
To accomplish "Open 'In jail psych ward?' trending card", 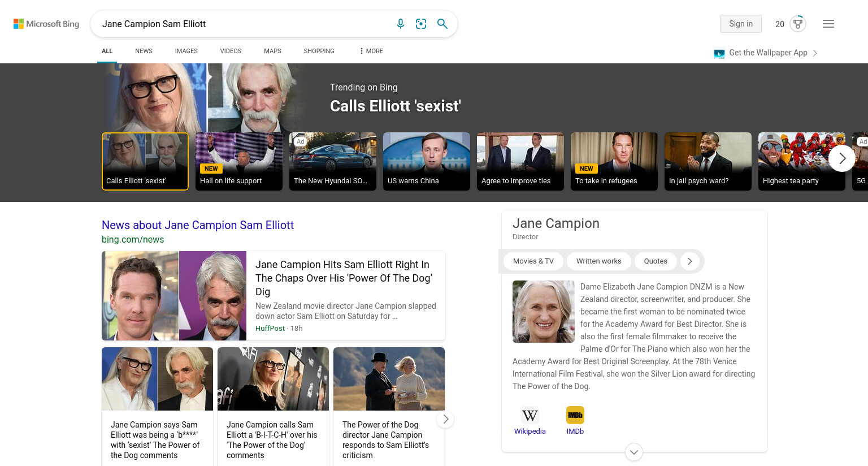I will (x=708, y=161).
